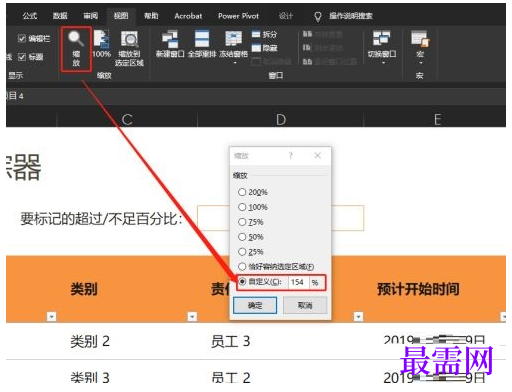Click the custom zoom field showing 154

point(299,282)
